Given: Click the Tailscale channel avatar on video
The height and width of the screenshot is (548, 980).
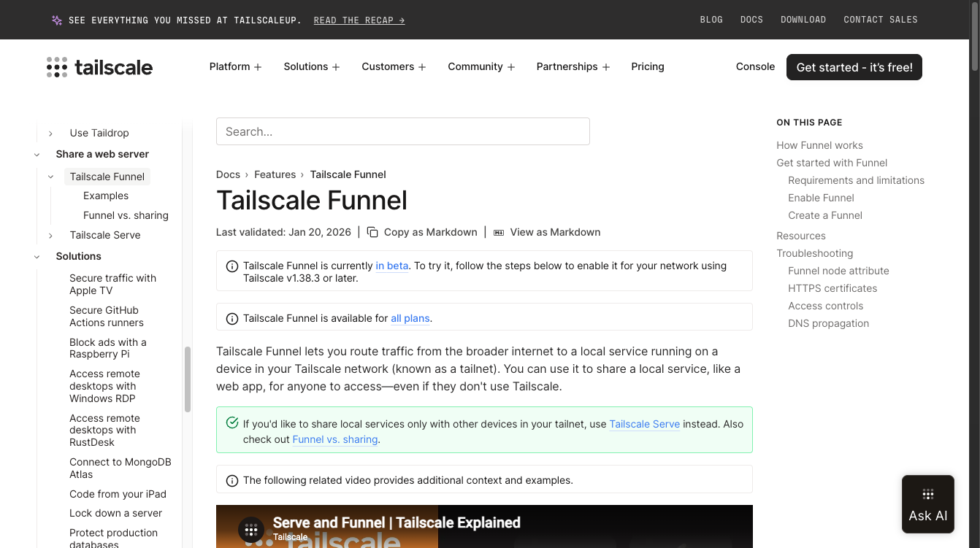Looking at the screenshot, I should pos(250,530).
